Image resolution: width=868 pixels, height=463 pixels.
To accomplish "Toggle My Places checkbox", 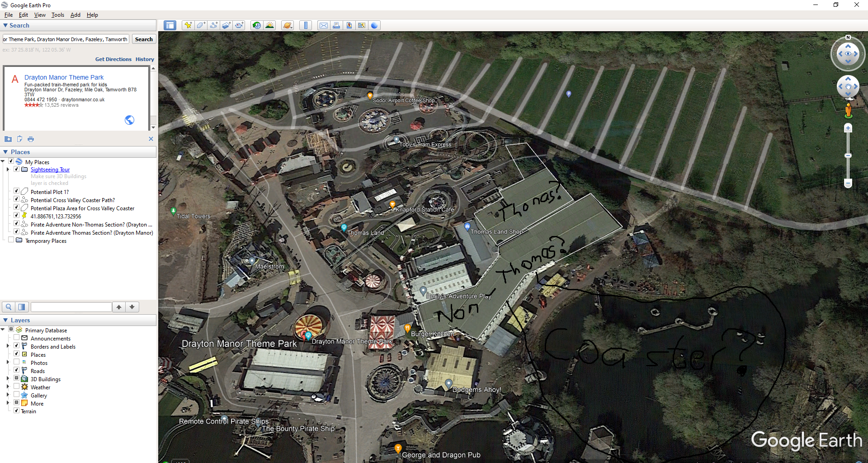I will [11, 161].
